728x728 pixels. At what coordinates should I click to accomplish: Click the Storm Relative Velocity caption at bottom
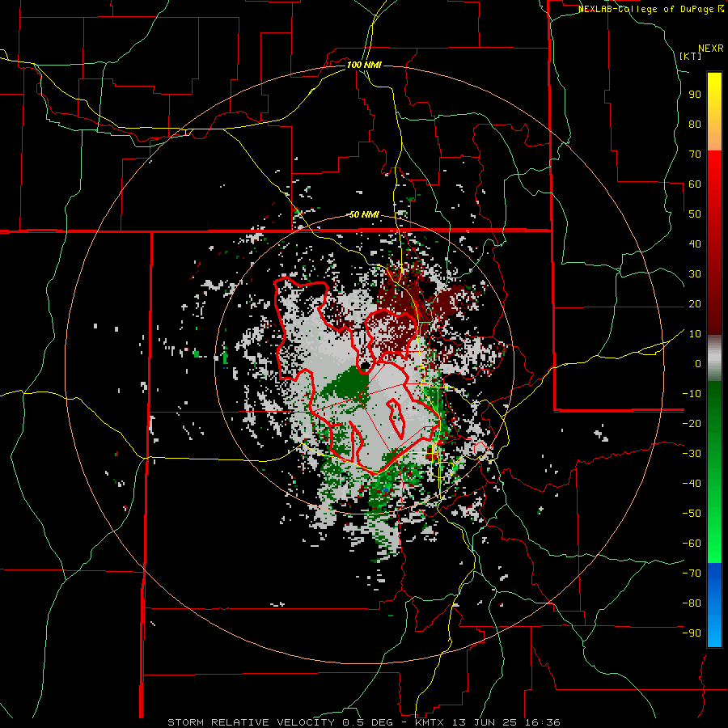[x=364, y=722]
